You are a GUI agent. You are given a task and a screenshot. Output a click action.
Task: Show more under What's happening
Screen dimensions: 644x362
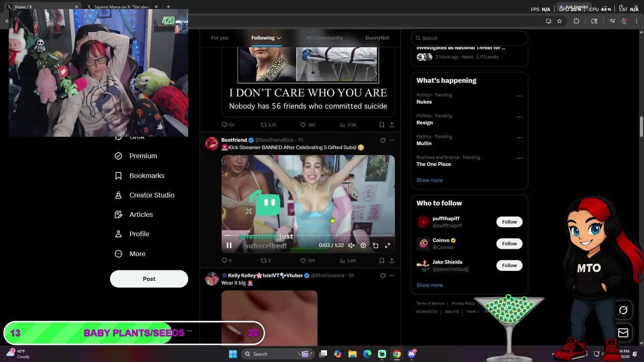pyautogui.click(x=430, y=180)
